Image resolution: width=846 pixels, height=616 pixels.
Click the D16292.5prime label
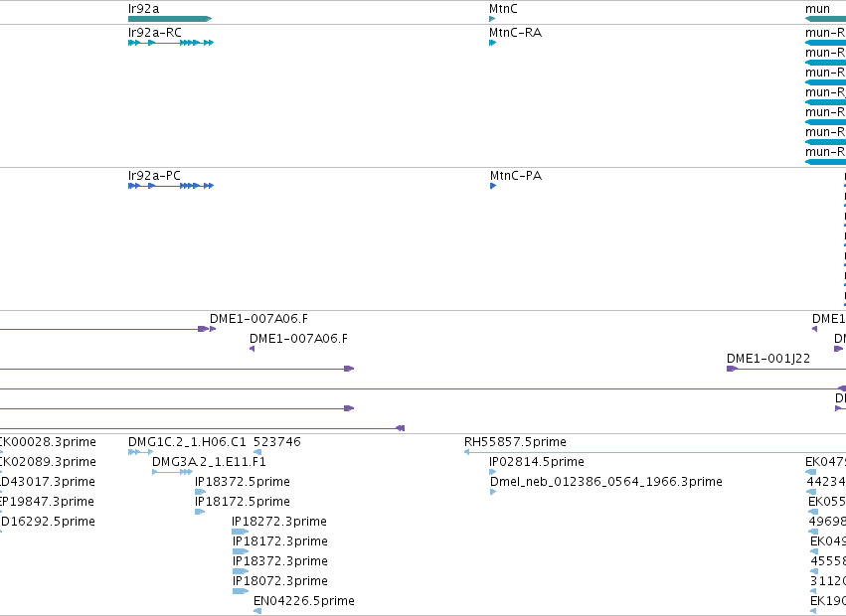(x=48, y=522)
